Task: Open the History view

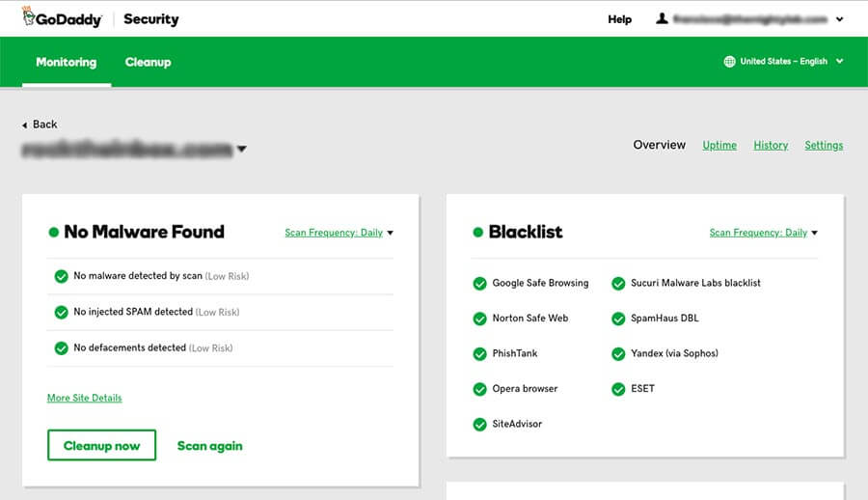Action: (x=771, y=145)
